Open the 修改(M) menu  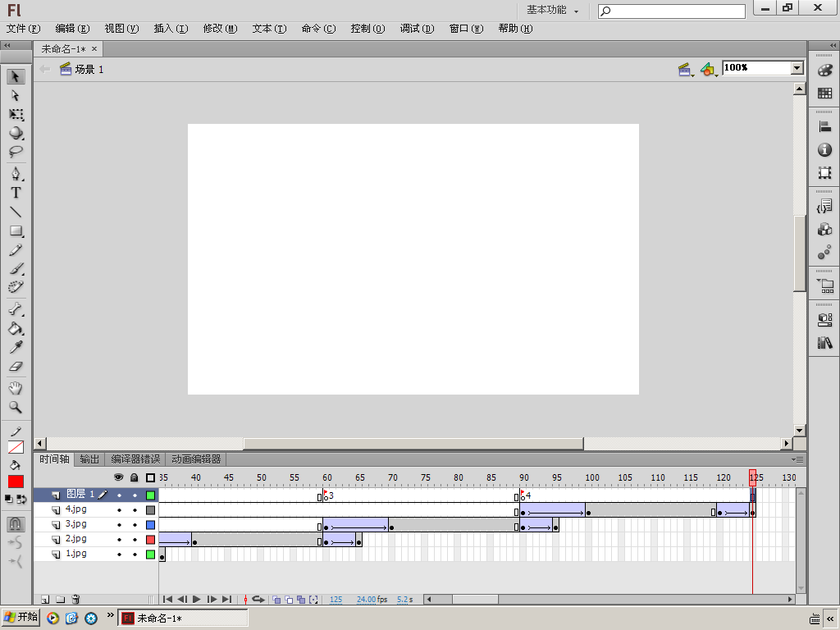[220, 29]
